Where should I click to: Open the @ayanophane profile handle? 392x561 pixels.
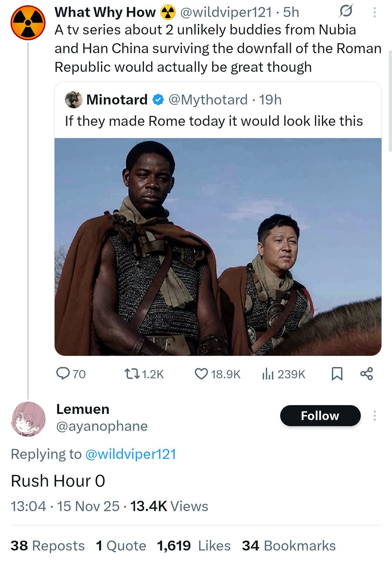click(102, 426)
